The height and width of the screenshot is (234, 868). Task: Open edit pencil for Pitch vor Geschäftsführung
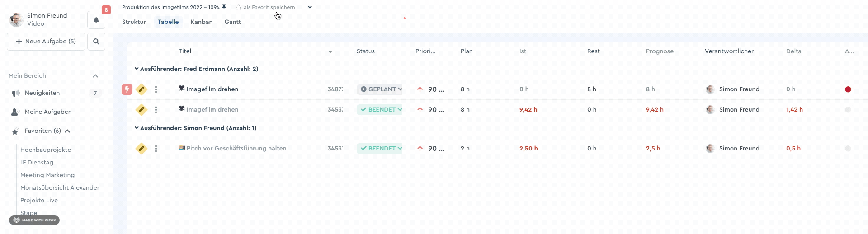[x=142, y=148]
